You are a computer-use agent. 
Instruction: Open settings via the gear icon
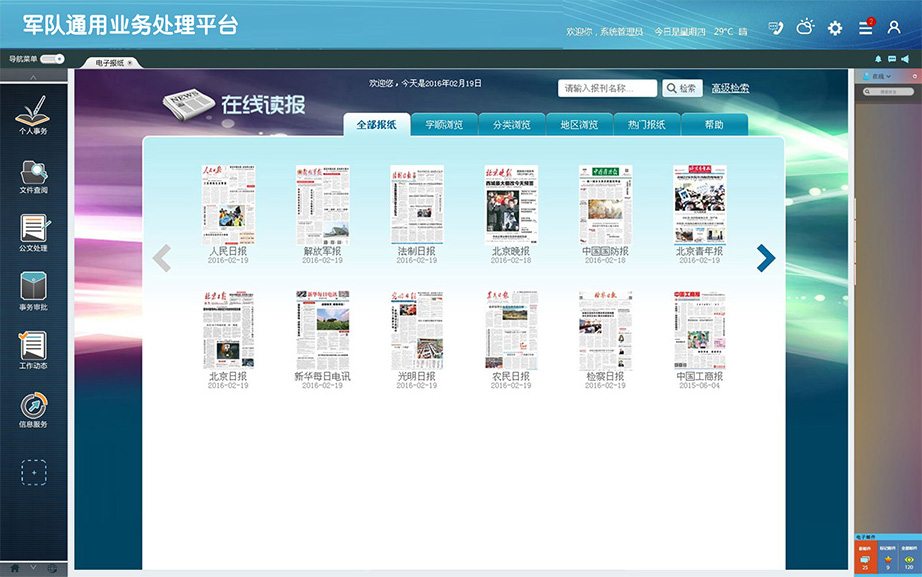point(835,28)
